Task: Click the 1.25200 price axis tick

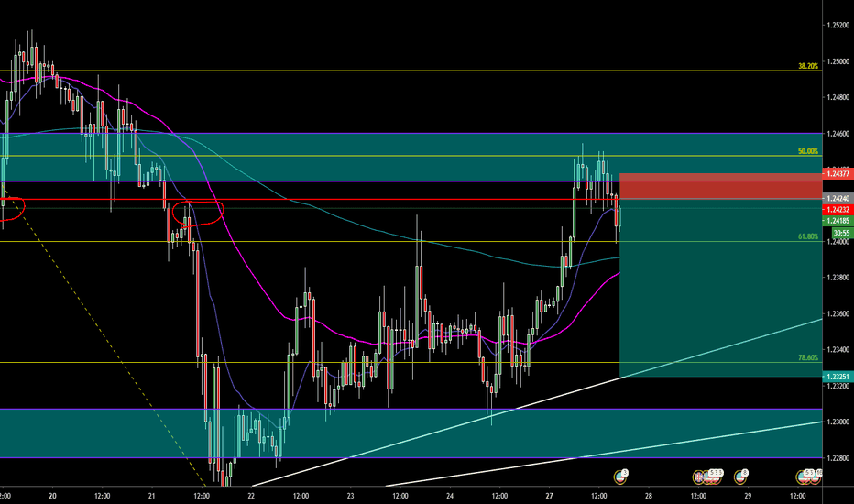Action: [838, 25]
